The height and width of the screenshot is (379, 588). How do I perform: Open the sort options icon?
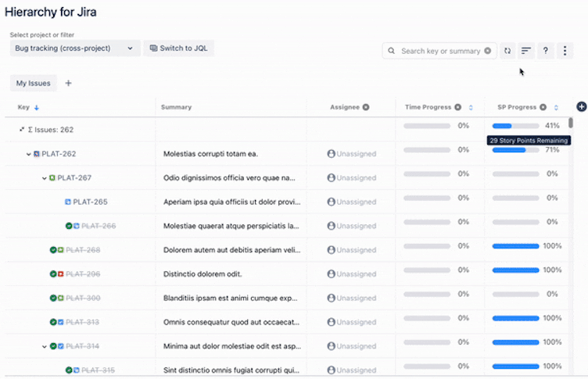click(526, 51)
